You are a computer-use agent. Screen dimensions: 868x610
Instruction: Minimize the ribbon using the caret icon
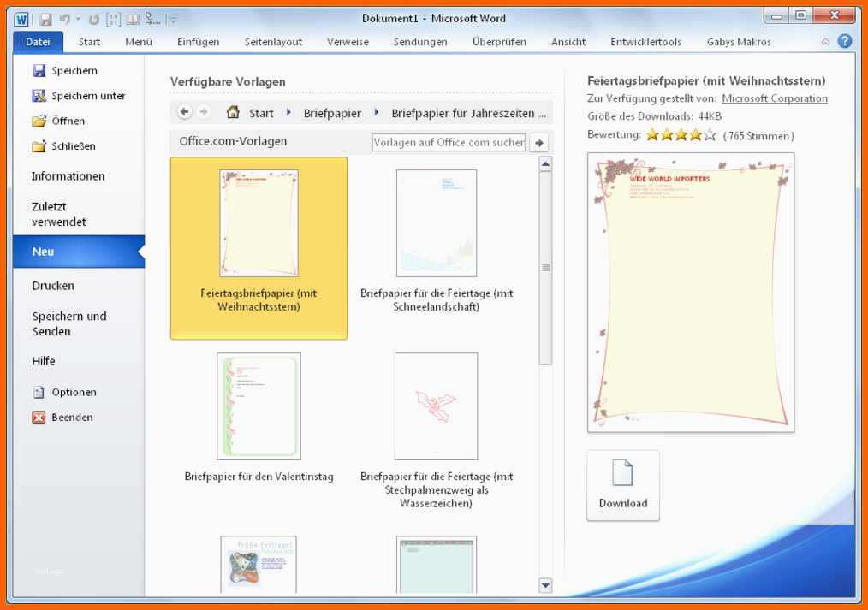tap(825, 41)
